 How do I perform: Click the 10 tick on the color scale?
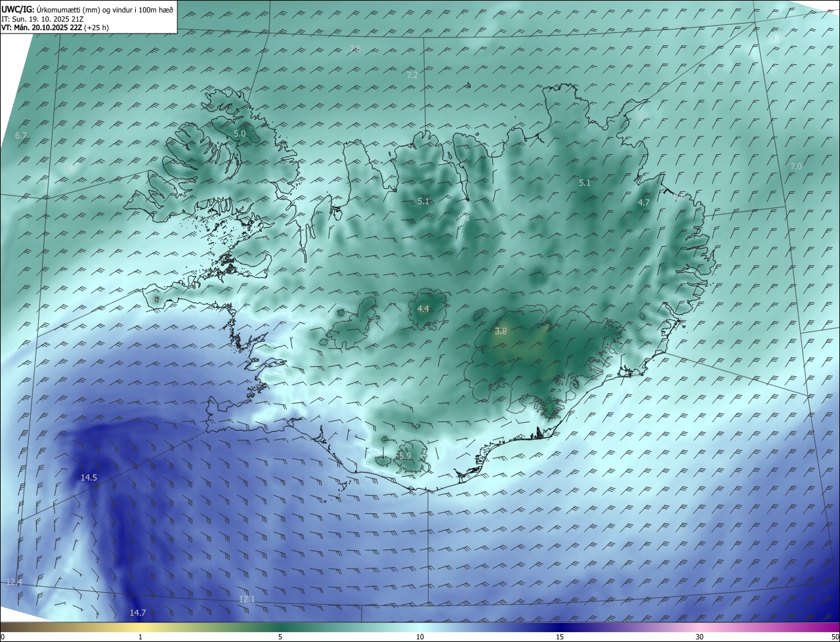[420, 637]
